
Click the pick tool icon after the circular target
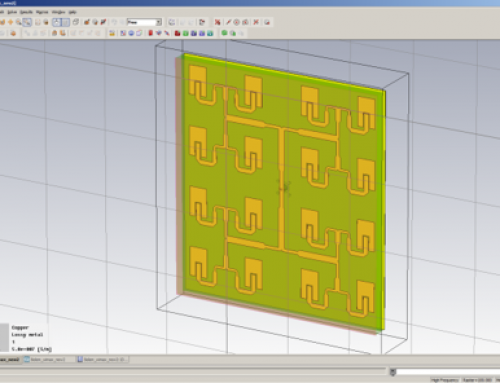[245, 22]
